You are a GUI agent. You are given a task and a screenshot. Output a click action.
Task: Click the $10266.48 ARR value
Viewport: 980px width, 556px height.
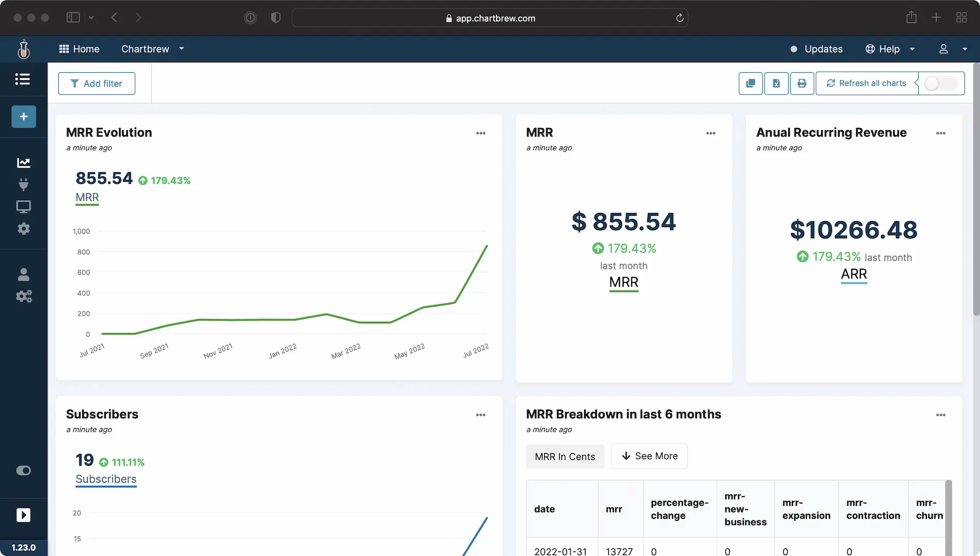854,230
